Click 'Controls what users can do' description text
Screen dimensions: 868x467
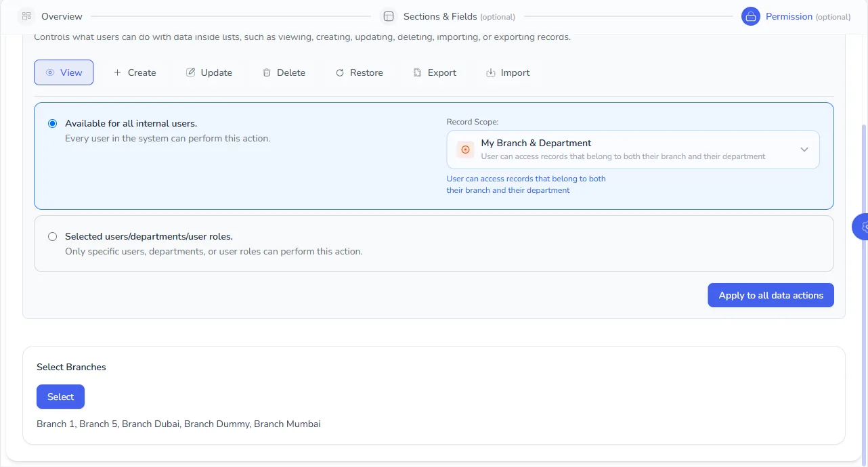tap(302, 37)
